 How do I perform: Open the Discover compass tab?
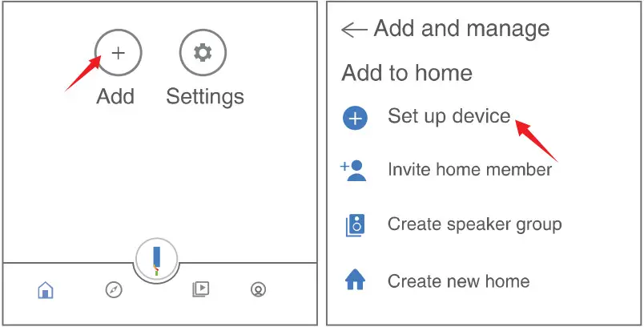coord(114,289)
